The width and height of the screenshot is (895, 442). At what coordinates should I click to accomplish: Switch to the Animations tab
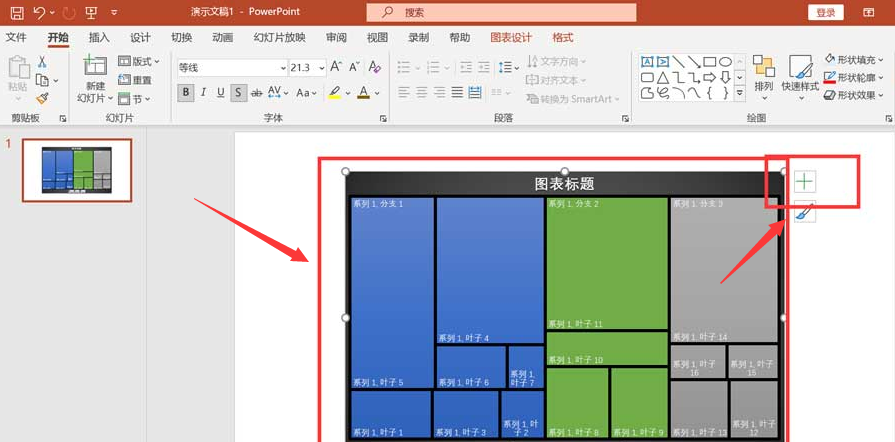(x=223, y=38)
